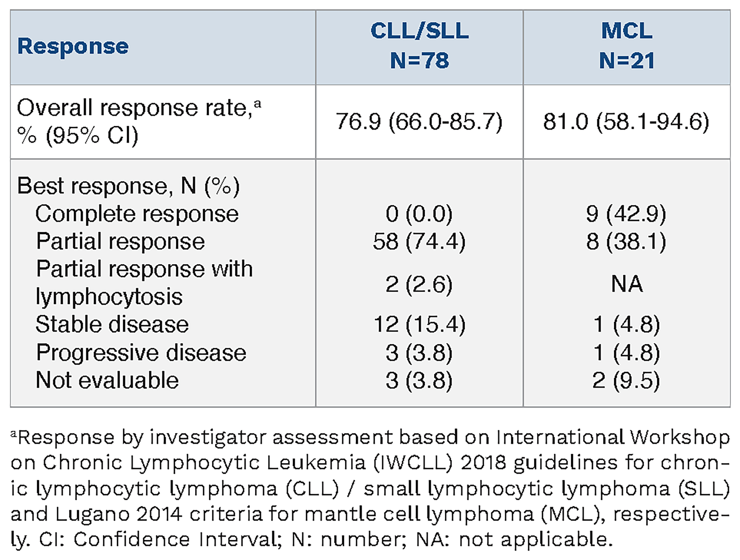The width and height of the screenshot is (740, 560).
Task: Click the Progressive disease row label
Action: tap(141, 353)
